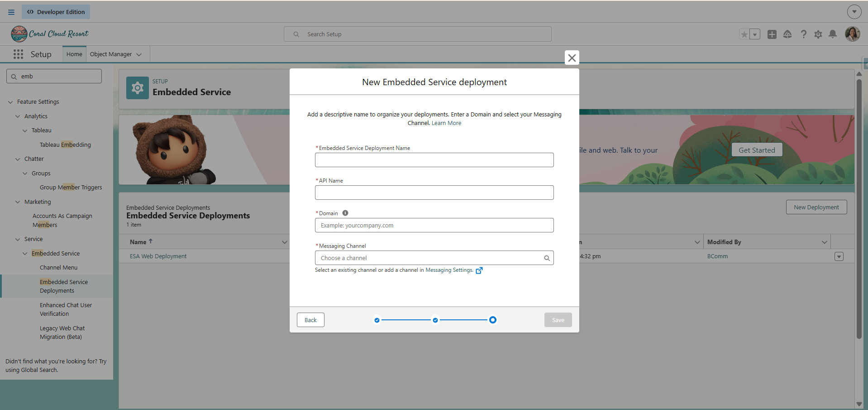
Task: Click the Search Setup magnifier icon
Action: (x=296, y=34)
